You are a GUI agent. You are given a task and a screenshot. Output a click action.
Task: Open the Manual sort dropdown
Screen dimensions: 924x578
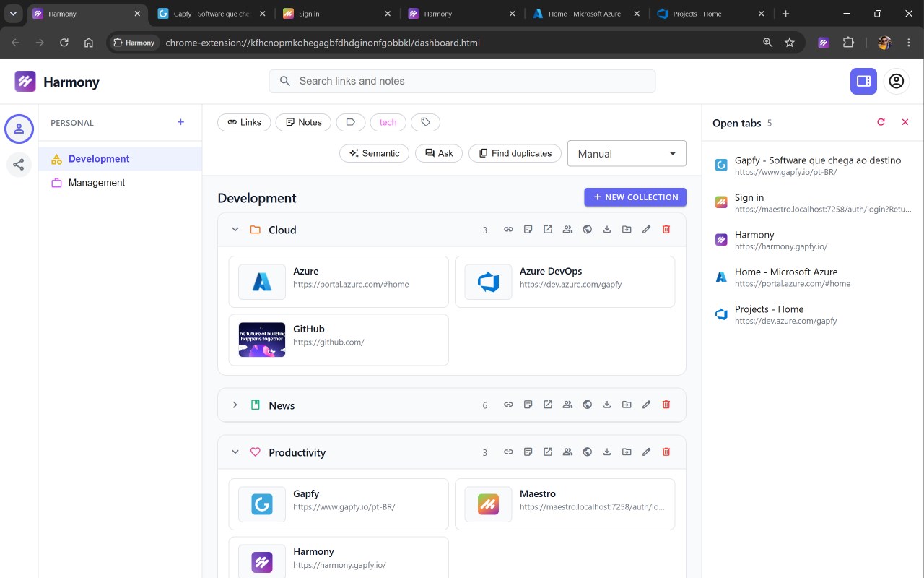[x=627, y=153]
